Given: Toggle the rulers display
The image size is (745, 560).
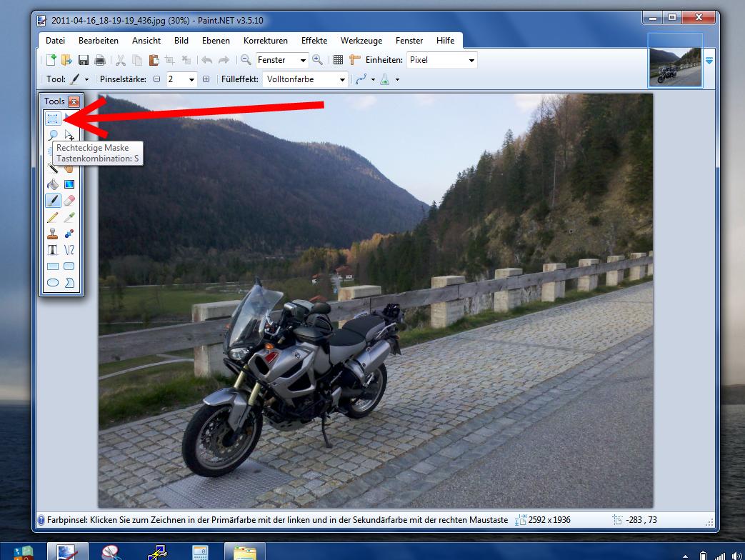Looking at the screenshot, I should (354, 60).
